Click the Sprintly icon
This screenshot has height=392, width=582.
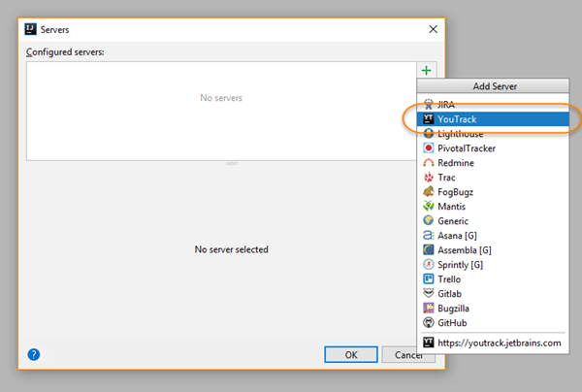[x=429, y=264]
